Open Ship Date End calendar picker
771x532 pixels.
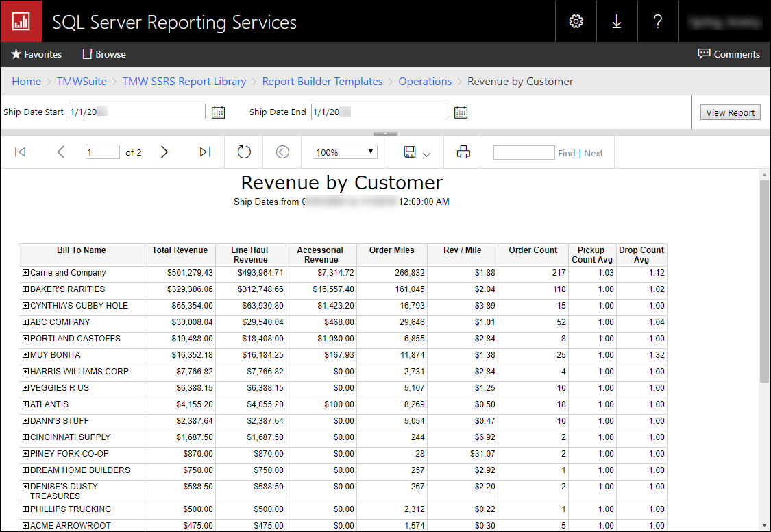[x=461, y=112]
